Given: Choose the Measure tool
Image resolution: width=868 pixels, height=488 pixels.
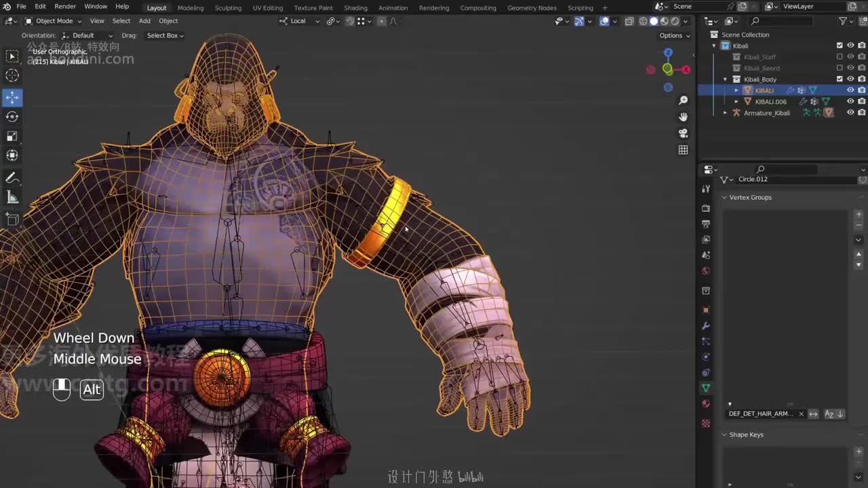Looking at the screenshot, I should (12, 197).
